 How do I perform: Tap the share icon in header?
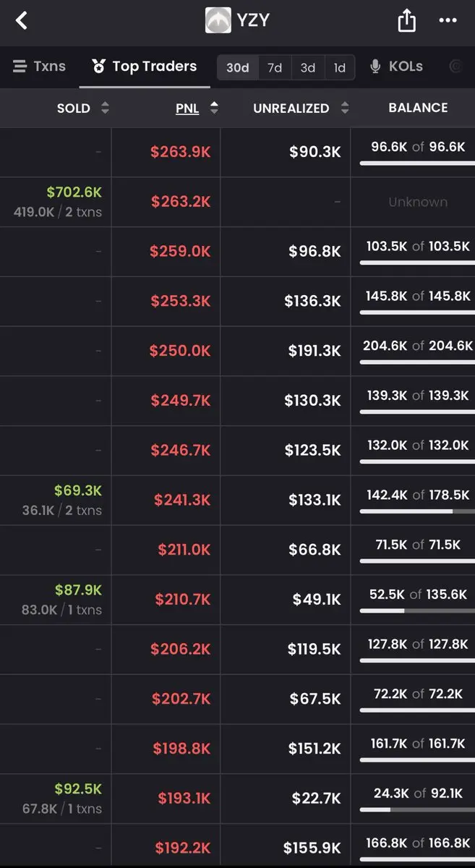pyautogui.click(x=407, y=20)
